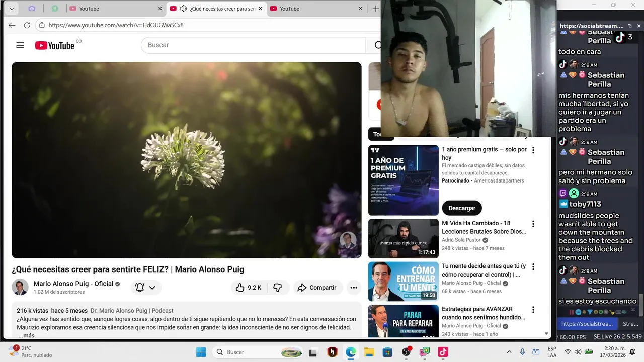Open the YouTube hamburger guide menu
This screenshot has width=644, height=362.
coord(20,45)
